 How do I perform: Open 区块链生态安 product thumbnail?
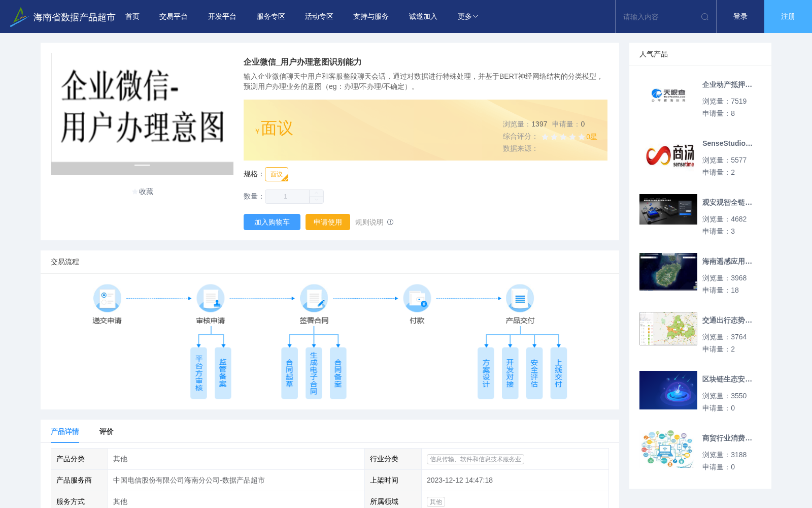pos(668,390)
